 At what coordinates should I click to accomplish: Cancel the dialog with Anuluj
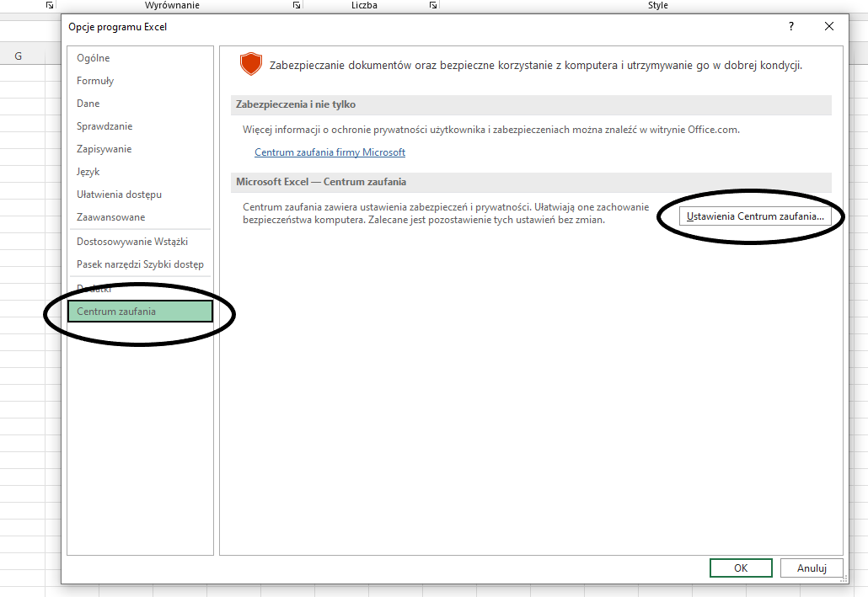pos(812,568)
